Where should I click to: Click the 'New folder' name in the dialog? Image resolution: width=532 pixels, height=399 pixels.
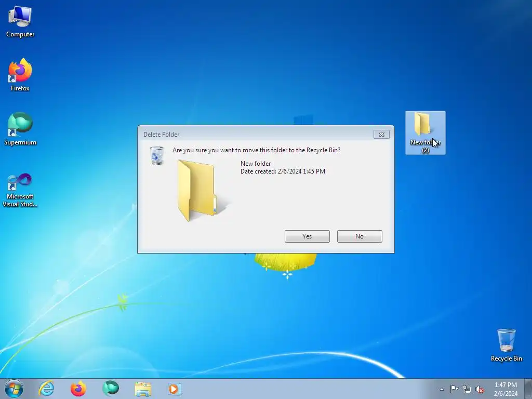coord(256,164)
